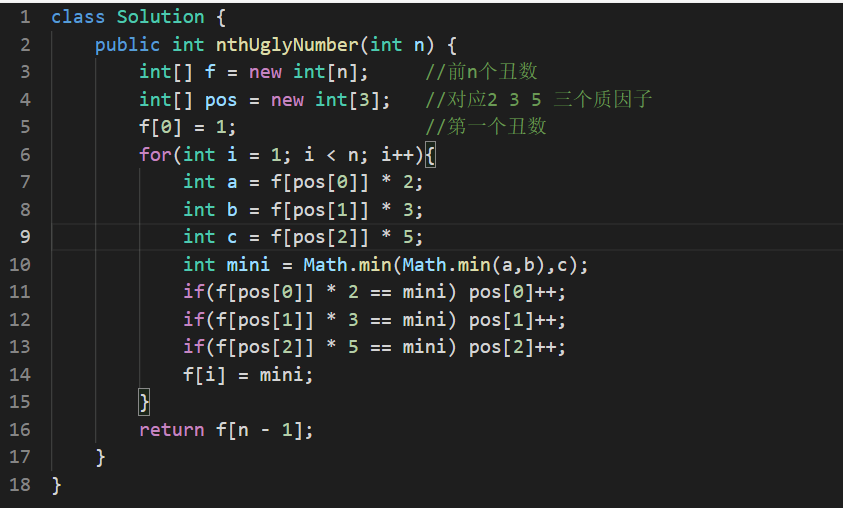Click the highlighted closing brace on line 15

(x=144, y=402)
